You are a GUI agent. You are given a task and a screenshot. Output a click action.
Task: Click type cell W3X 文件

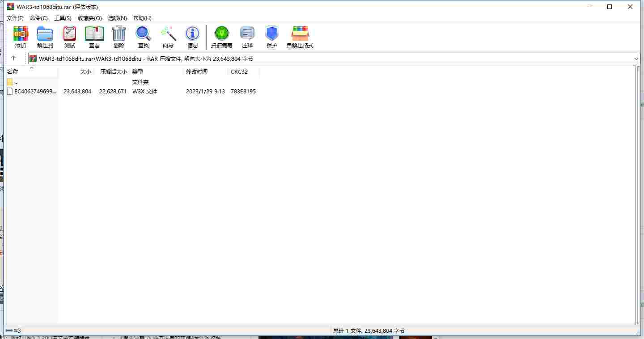(x=145, y=91)
